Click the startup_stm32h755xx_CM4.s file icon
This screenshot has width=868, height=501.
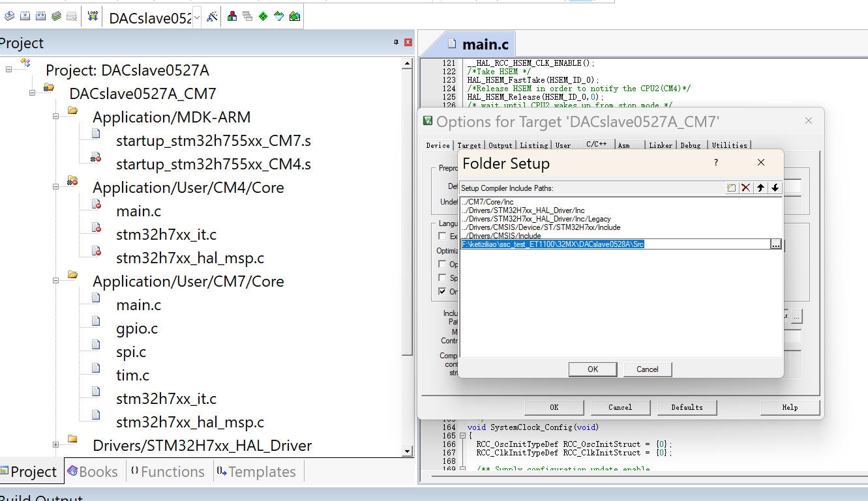coord(96,157)
